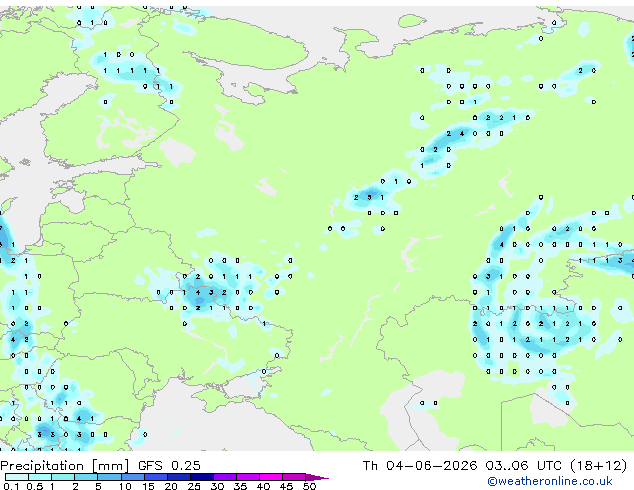
Task: Select the 45–50 mm legend swatch
Action: click(294, 477)
